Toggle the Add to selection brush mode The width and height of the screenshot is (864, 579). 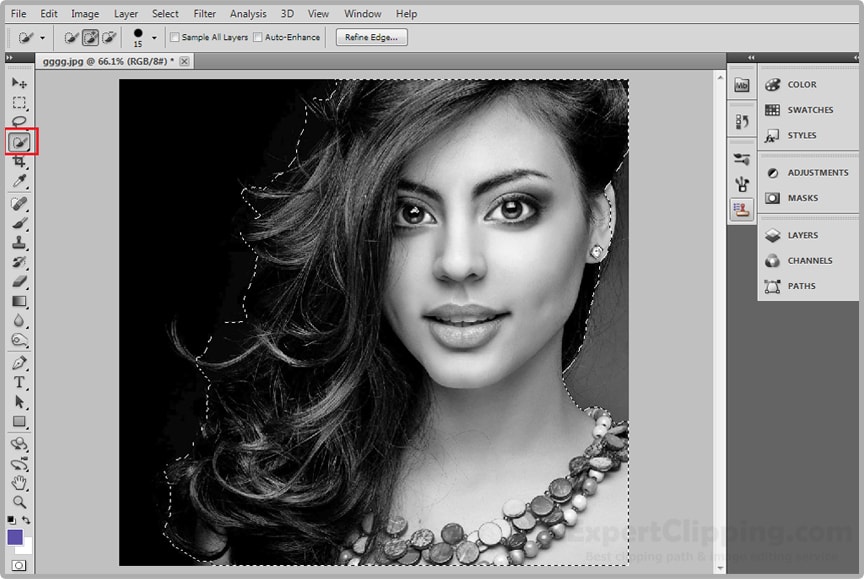tap(89, 37)
